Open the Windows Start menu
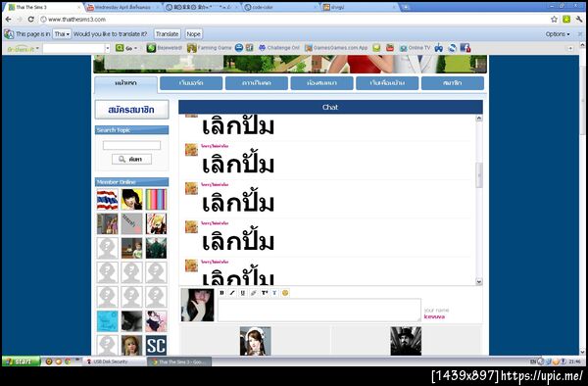Screen dimensions: 588x386 click(22, 362)
